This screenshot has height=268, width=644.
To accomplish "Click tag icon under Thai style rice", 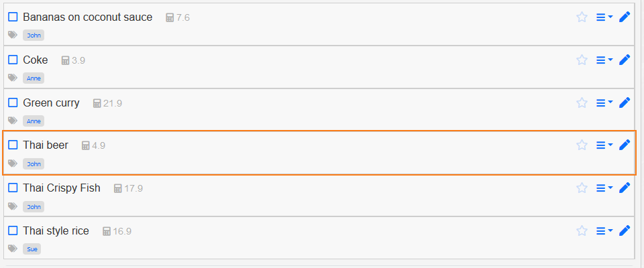I will point(13,249).
